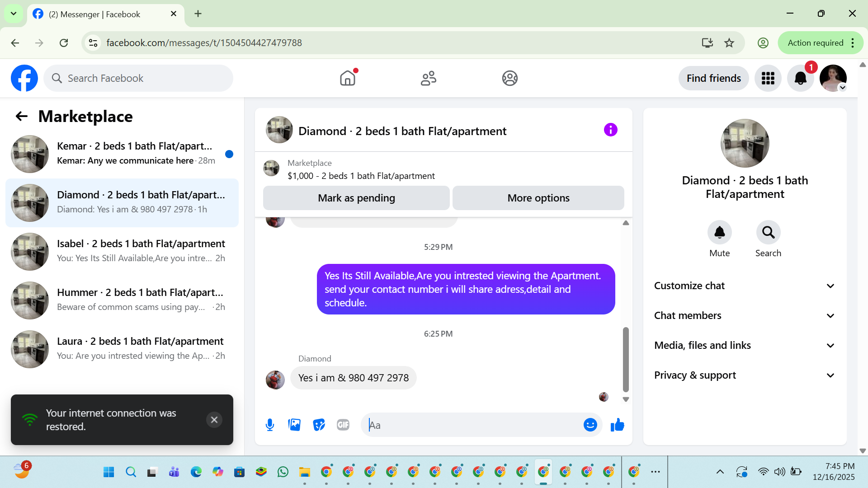Open the volume control in system tray
The width and height of the screenshot is (868, 488).
pos(779,472)
